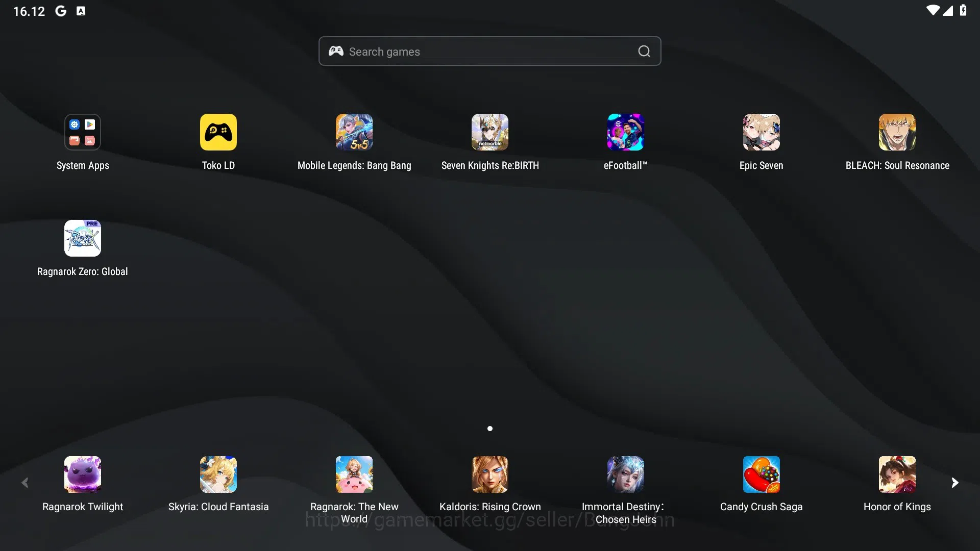
Task: Click the "eFootball" label
Action: click(625, 165)
